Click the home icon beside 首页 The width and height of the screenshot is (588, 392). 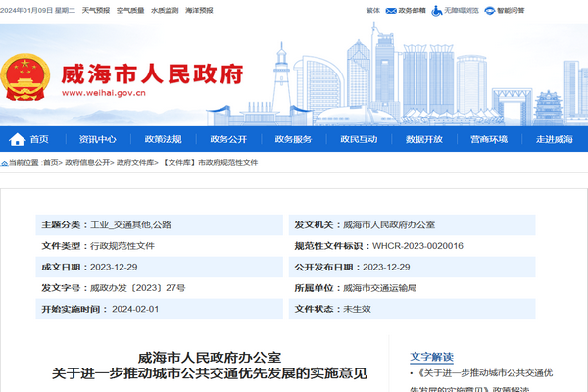coord(19,140)
